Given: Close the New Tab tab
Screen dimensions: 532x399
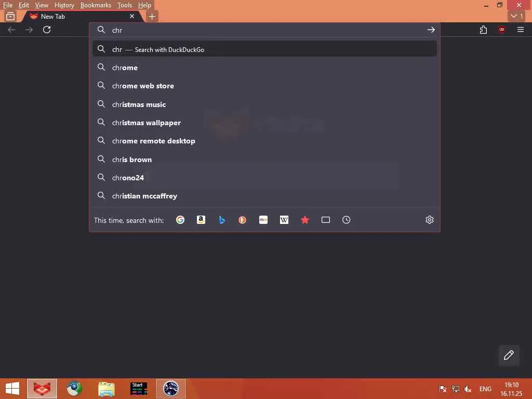Looking at the screenshot, I should coord(132,16).
